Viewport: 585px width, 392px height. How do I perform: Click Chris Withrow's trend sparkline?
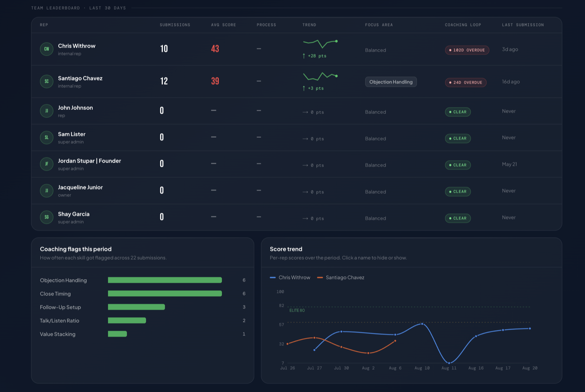[320, 44]
